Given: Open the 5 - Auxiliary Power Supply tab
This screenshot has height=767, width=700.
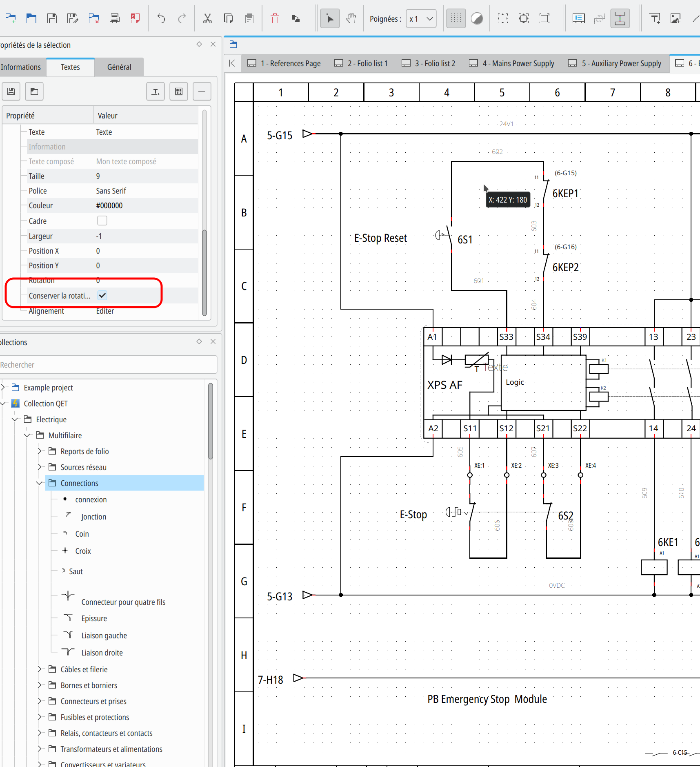Looking at the screenshot, I should 615,63.
